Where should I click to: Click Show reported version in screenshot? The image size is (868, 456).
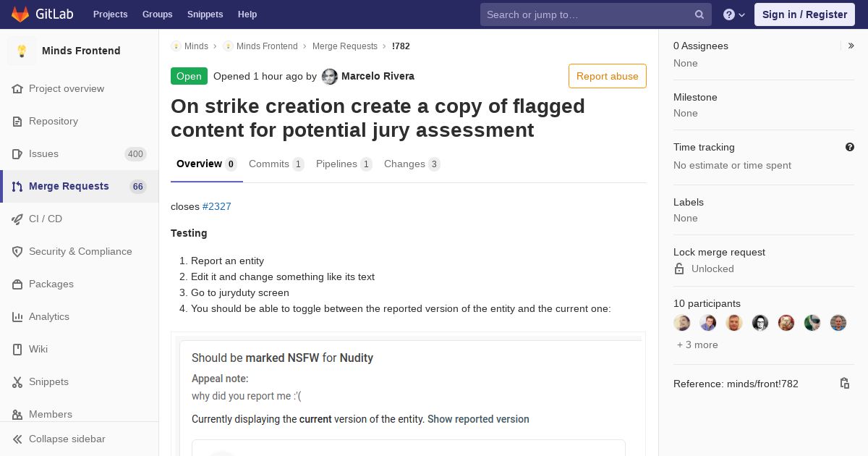point(478,418)
